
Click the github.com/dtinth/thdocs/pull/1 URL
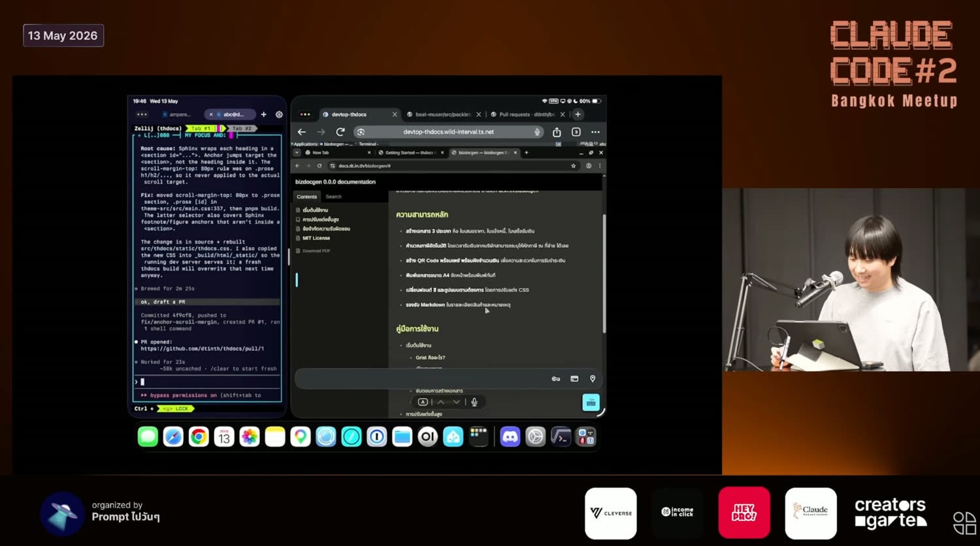click(x=203, y=349)
